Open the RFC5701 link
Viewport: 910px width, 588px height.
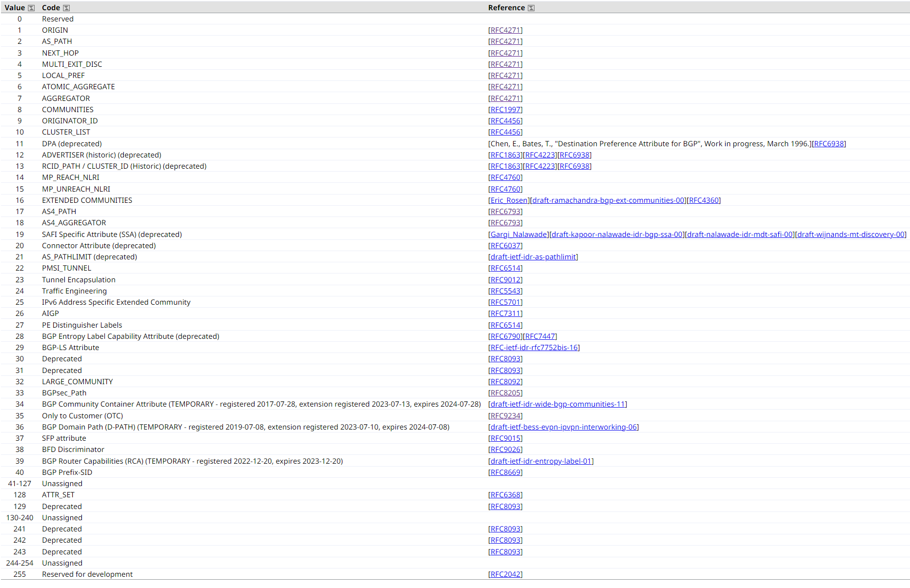505,302
